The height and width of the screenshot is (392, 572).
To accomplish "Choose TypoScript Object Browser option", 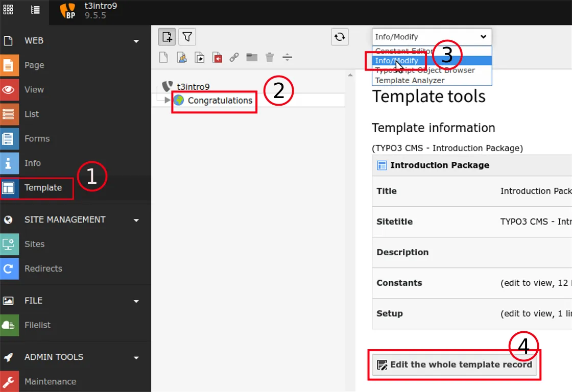I will (x=432, y=70).
